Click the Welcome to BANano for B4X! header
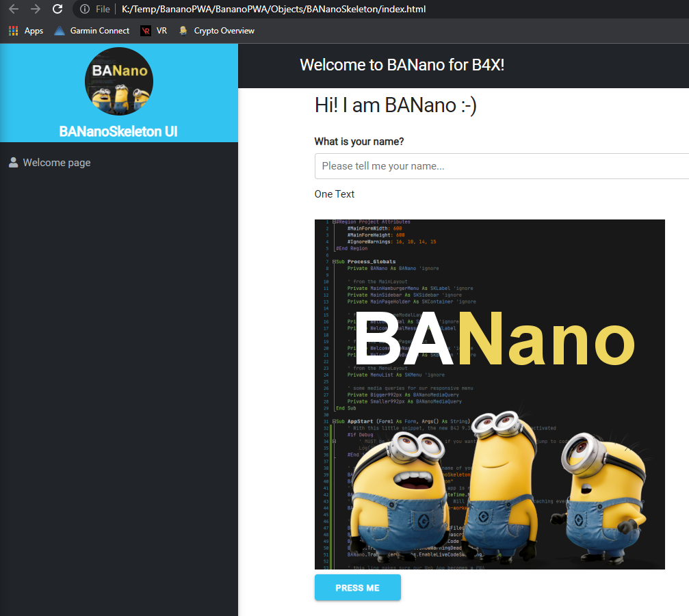The image size is (689, 616). [402, 65]
